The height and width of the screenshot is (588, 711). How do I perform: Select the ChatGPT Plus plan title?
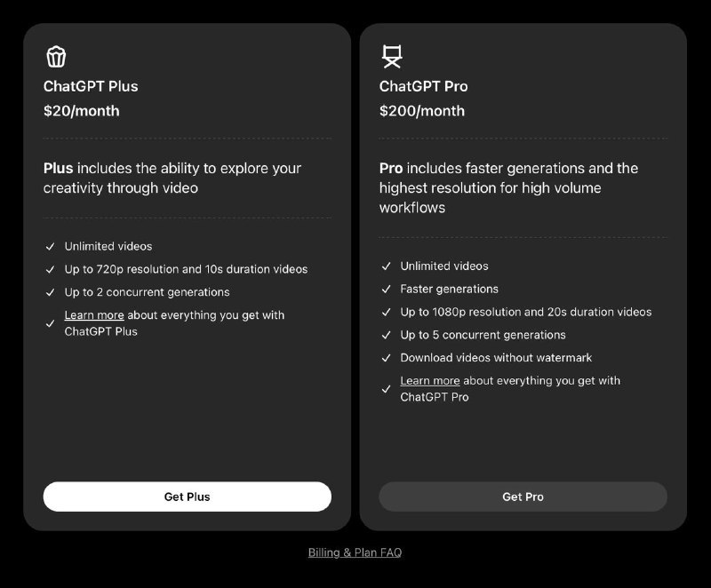click(x=91, y=86)
